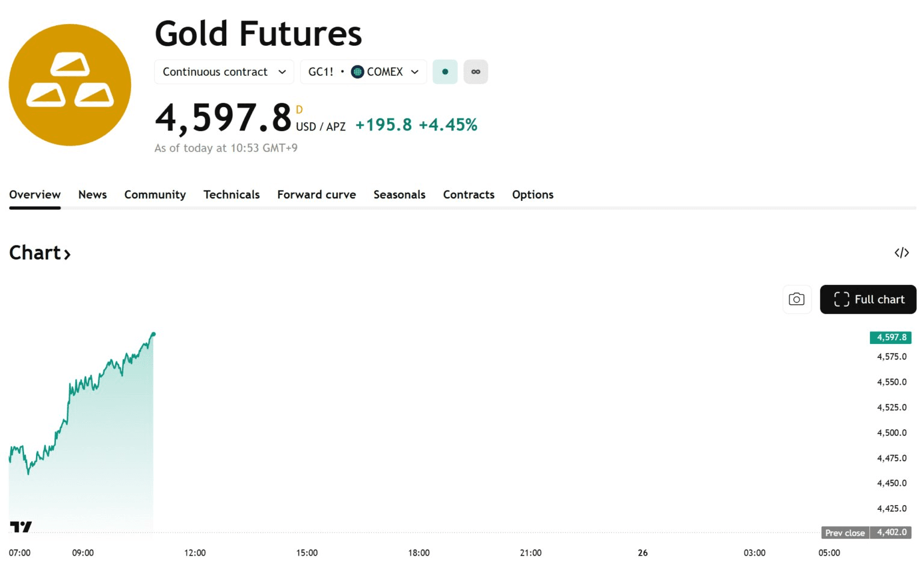Click the green market open status dot
Viewport: 924px width, 579px height.
(445, 72)
